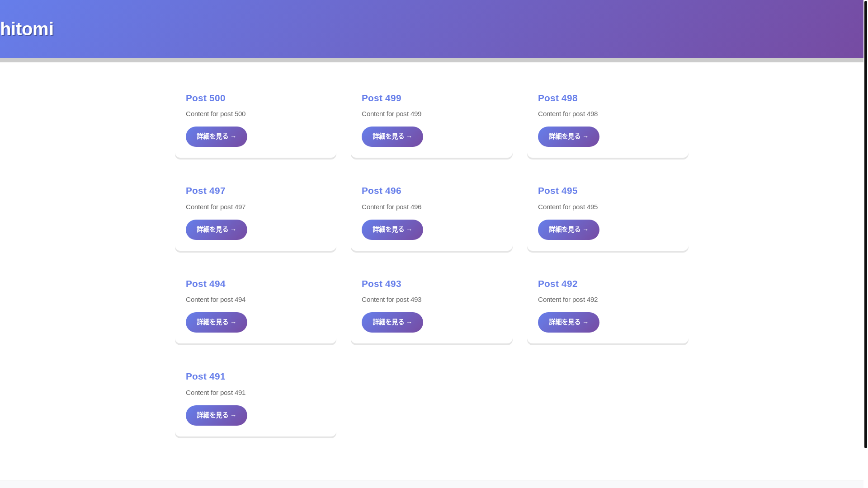Select the Post 494 title link
This screenshot has width=868, height=488.
click(x=205, y=284)
